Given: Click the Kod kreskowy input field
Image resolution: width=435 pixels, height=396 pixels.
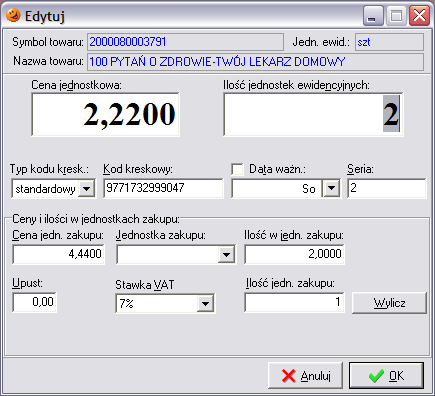Looking at the screenshot, I should point(163,188).
